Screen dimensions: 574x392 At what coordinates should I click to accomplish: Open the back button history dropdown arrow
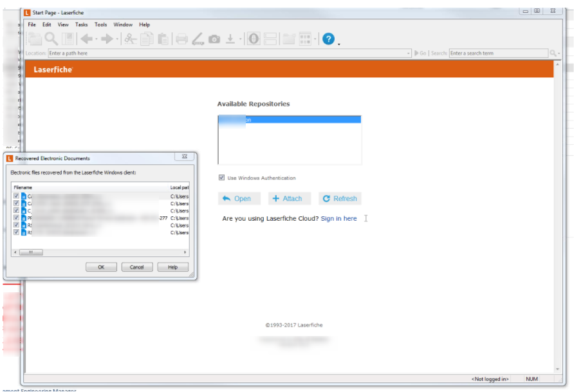coord(97,39)
